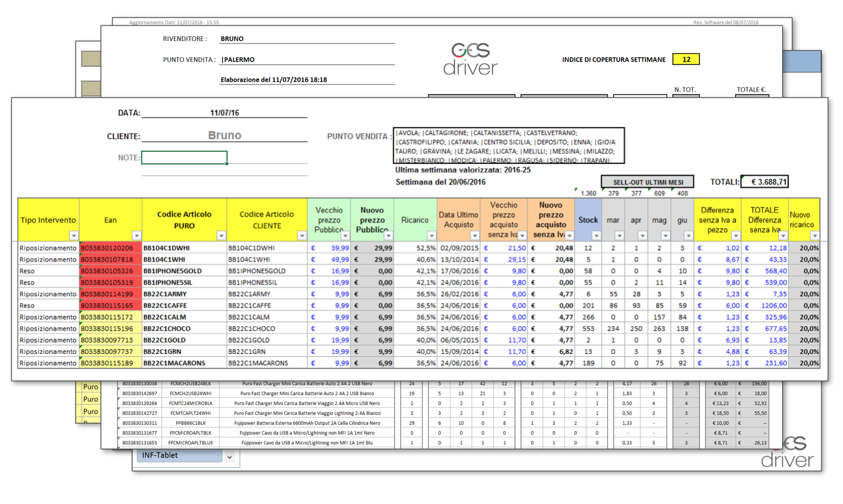Select article code BB22C1CHOCO in PURO column
The height and width of the screenshot is (504, 843).
click(185, 329)
